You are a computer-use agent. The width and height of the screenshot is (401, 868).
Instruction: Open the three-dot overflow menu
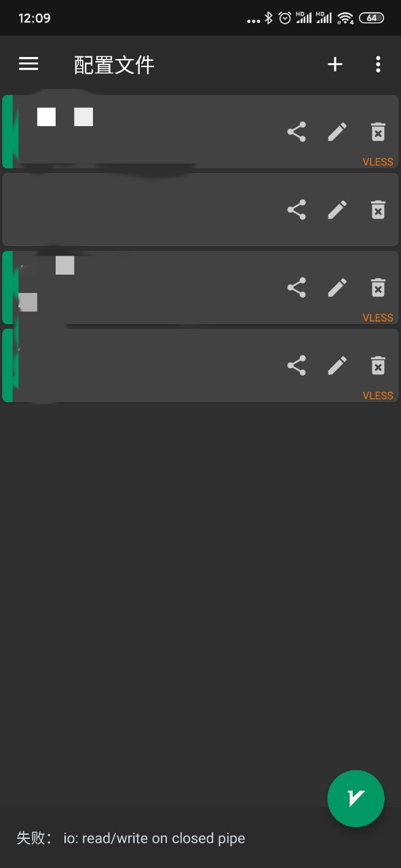pyautogui.click(x=378, y=64)
